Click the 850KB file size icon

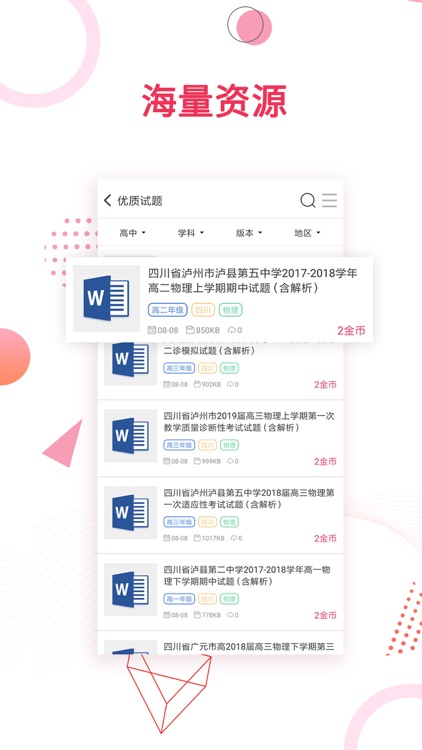[190, 330]
